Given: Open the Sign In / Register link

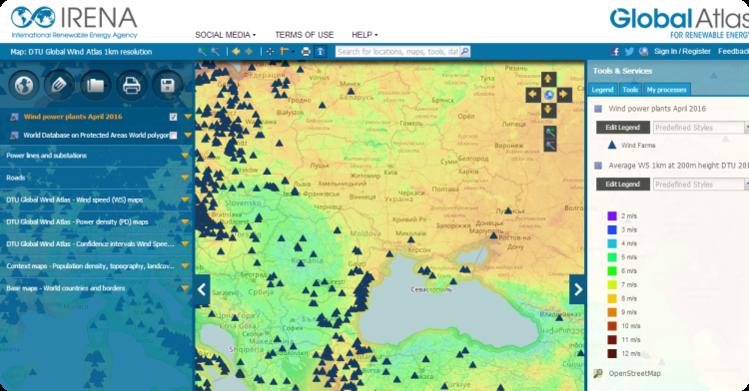Looking at the screenshot, I should 682,51.
